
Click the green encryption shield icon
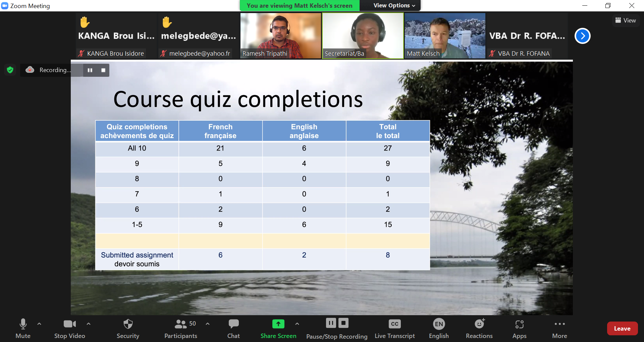click(x=10, y=70)
